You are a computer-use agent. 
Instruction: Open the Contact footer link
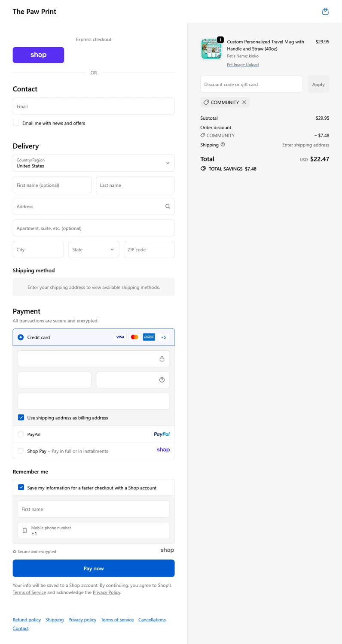click(x=21, y=628)
